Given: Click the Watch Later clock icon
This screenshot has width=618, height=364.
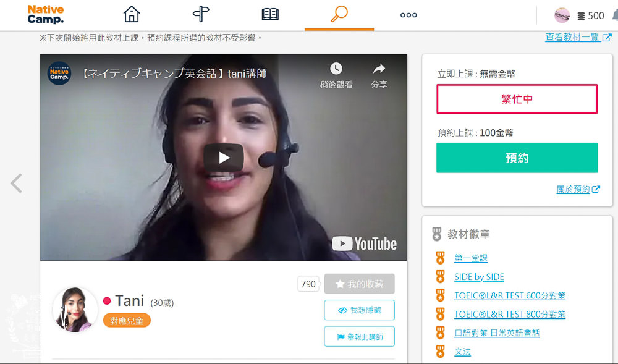Looking at the screenshot, I should 336,69.
